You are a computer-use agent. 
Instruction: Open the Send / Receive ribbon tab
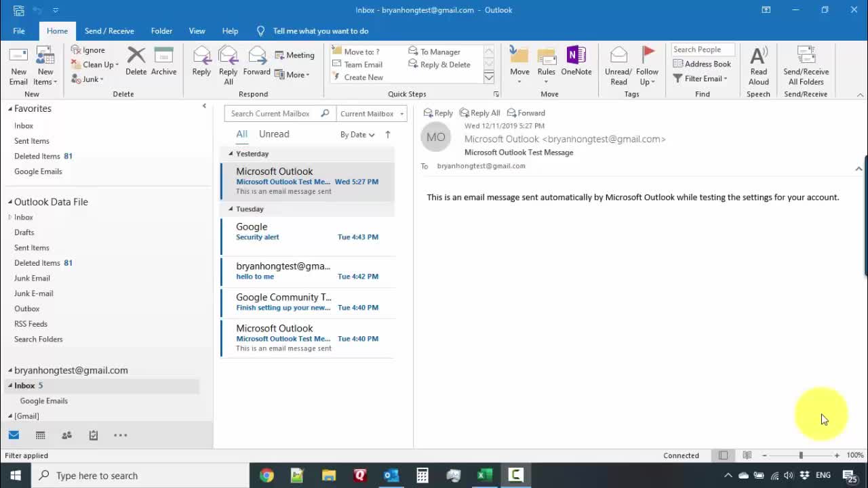pyautogui.click(x=109, y=31)
